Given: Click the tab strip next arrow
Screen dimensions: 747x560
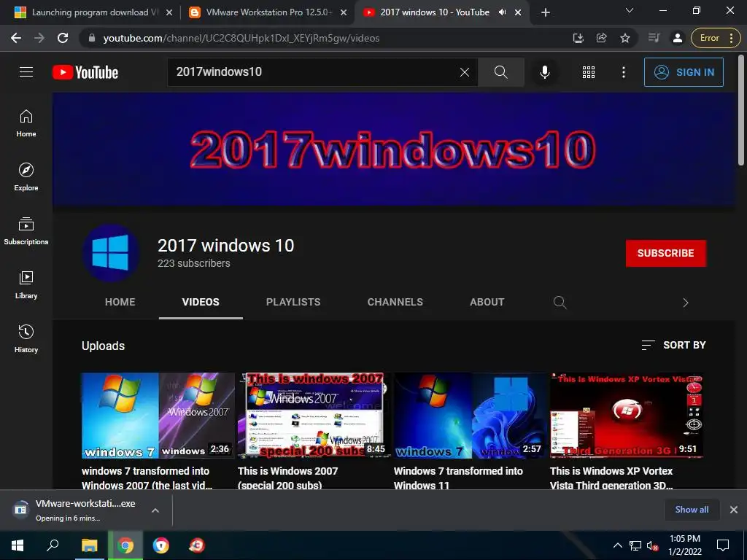Looking at the screenshot, I should [685, 303].
